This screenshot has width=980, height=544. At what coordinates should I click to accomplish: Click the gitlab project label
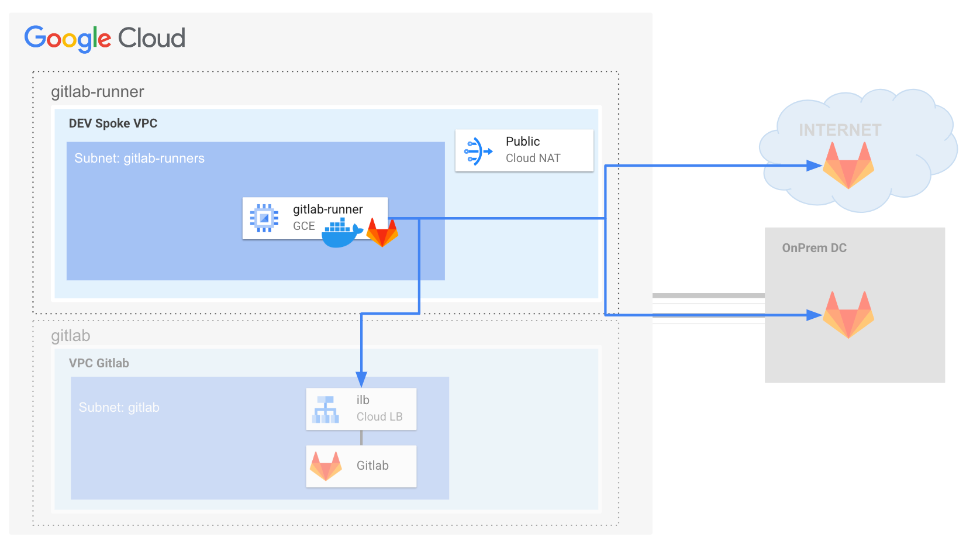pos(70,336)
